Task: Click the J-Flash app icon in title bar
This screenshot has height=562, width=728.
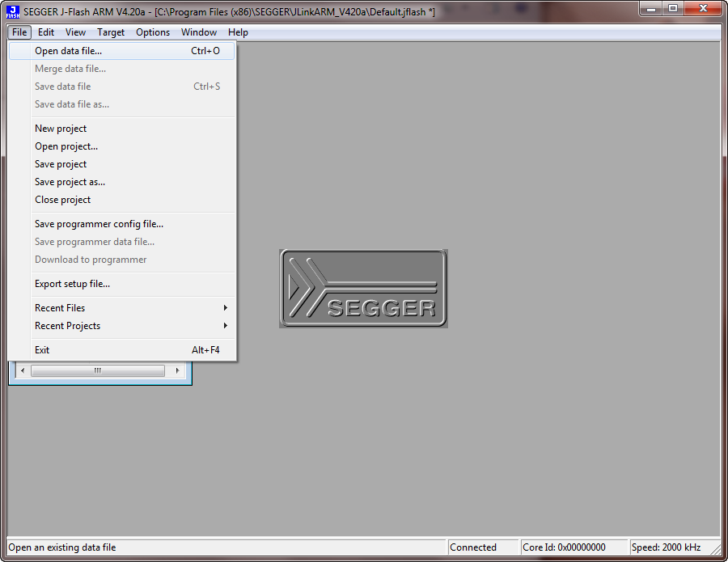Action: pyautogui.click(x=13, y=11)
